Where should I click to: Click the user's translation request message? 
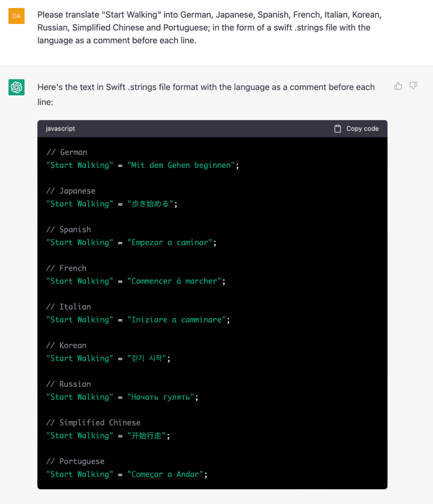click(x=209, y=27)
